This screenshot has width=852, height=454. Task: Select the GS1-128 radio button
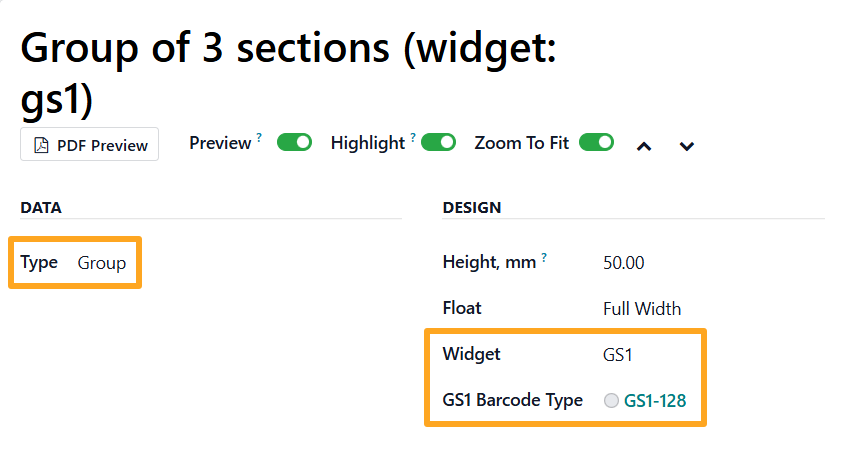tap(611, 401)
